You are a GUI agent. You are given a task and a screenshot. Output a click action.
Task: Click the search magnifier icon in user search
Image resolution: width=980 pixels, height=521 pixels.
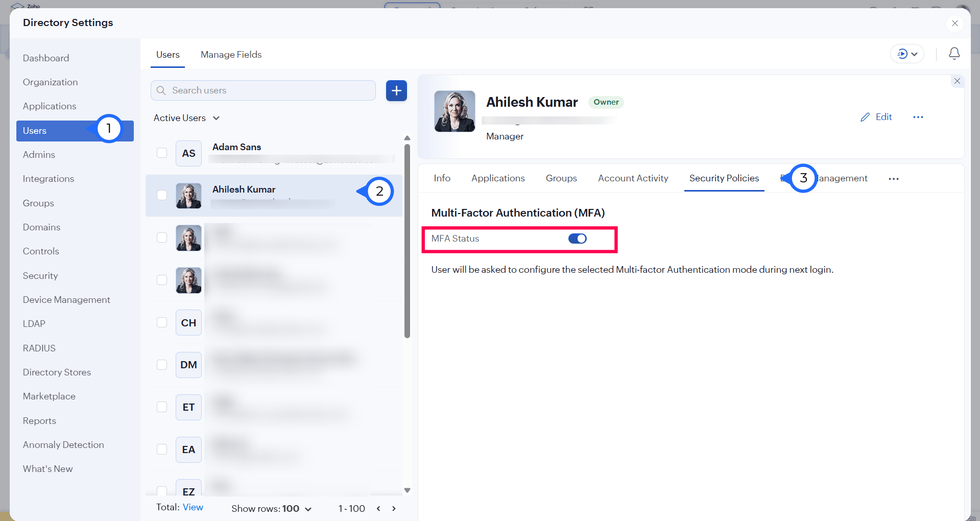pyautogui.click(x=161, y=90)
